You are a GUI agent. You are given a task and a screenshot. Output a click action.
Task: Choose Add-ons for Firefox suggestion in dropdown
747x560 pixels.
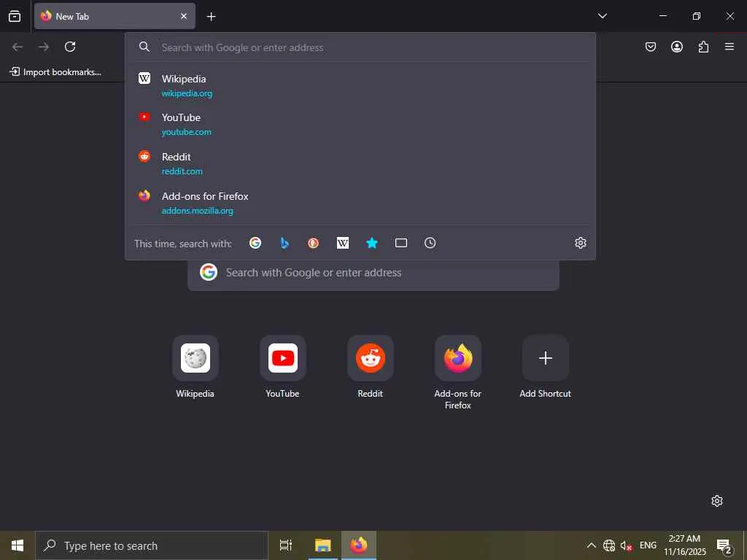coord(360,203)
